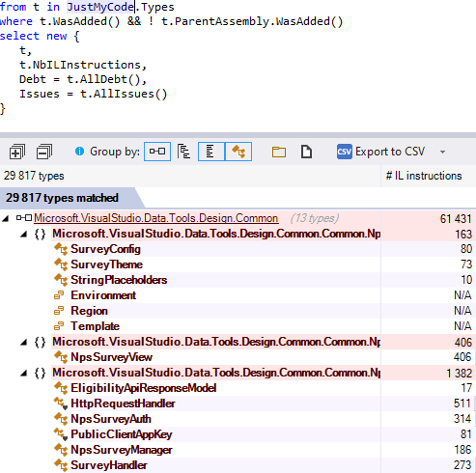This screenshot has height=473, width=476.
Task: Click the SurveyTheme class icon
Action: pos(61,264)
